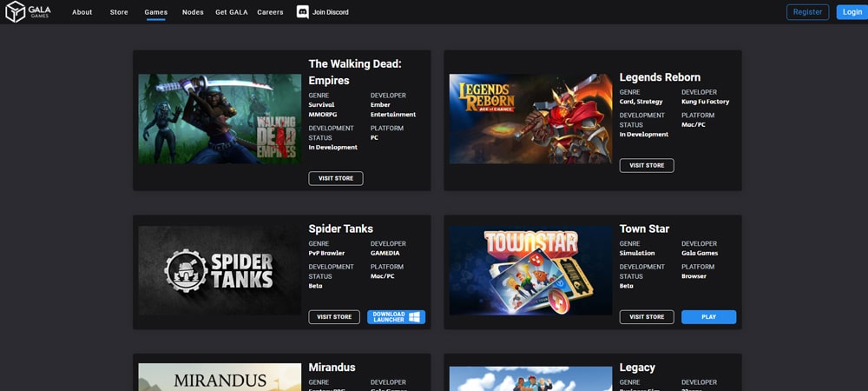The height and width of the screenshot is (391, 868).
Task: Click the GAMEDIA developer text
Action: 385,253
